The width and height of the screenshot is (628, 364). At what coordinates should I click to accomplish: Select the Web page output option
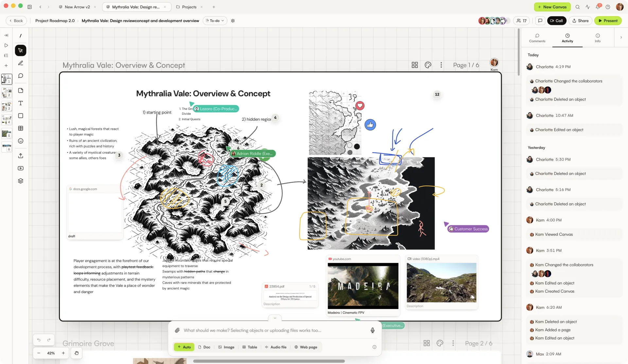click(306, 347)
